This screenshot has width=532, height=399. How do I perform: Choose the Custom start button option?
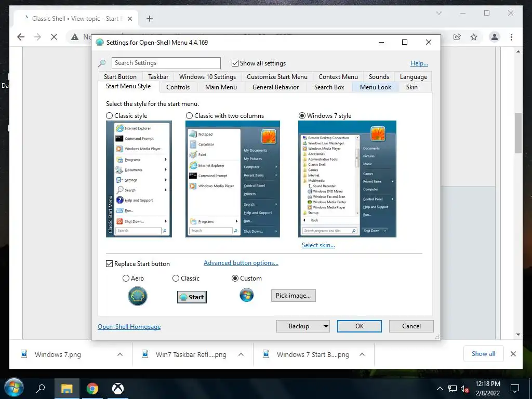click(x=235, y=278)
